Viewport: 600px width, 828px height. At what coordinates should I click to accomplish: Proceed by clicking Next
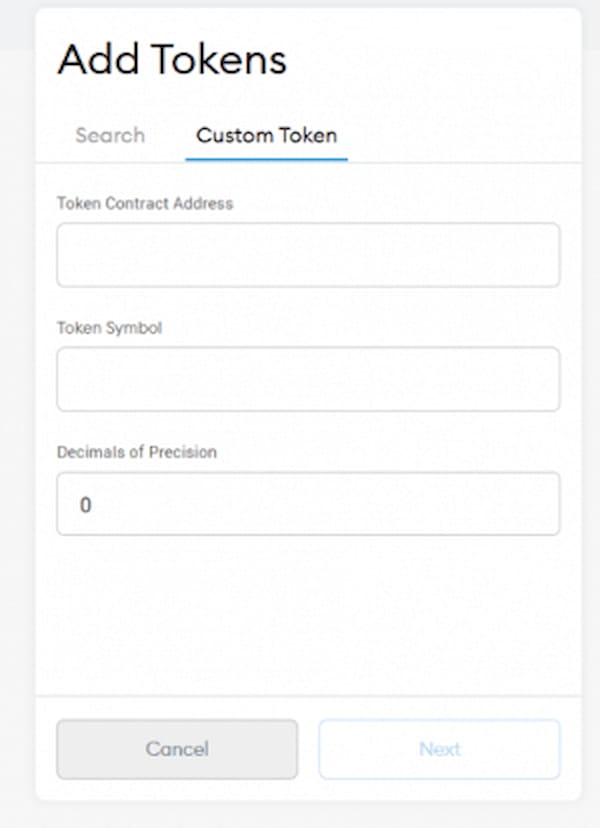439,749
